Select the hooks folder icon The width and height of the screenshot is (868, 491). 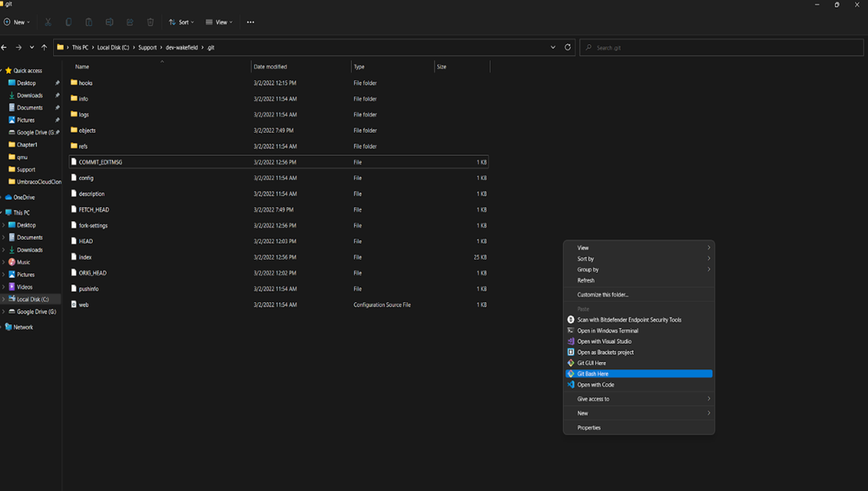(74, 83)
